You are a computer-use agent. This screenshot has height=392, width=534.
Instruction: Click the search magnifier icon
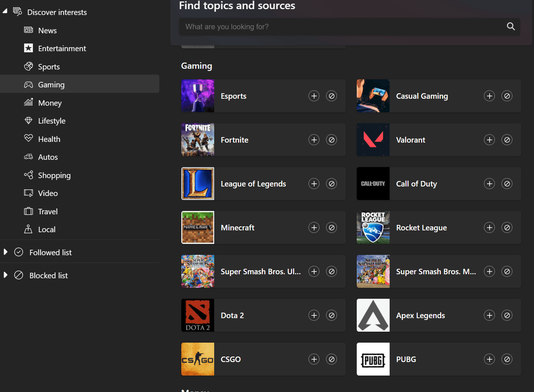(511, 26)
